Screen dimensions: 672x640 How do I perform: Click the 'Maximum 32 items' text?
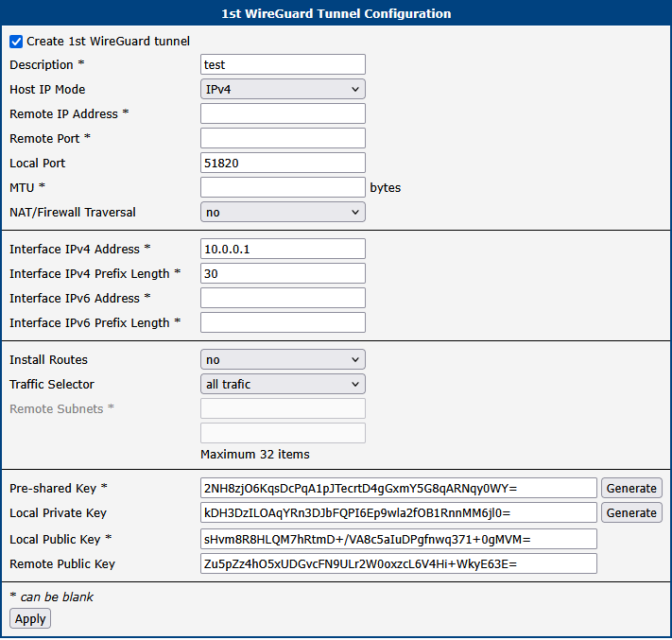pyautogui.click(x=255, y=454)
